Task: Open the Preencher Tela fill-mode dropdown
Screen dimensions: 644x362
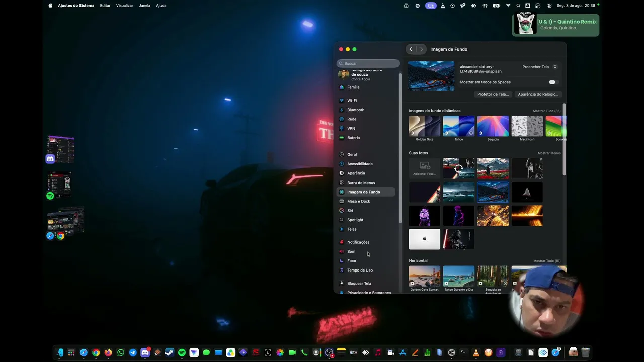Action: pos(539,67)
